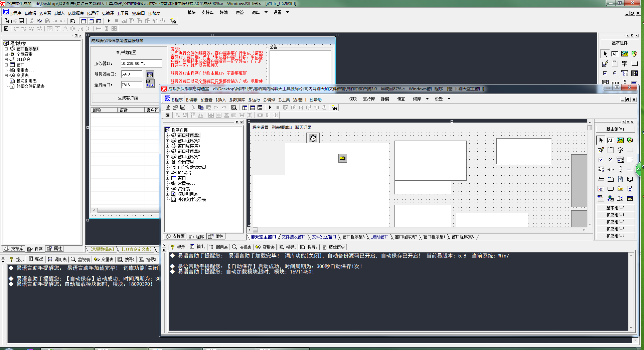Click 程序设置 menu on designed form
The image size is (644, 350).
[261, 128]
